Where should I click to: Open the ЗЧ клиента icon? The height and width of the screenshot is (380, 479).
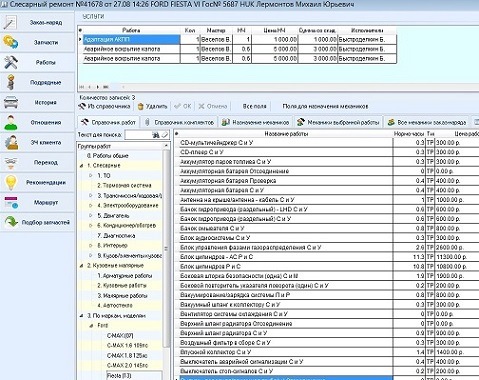11,142
